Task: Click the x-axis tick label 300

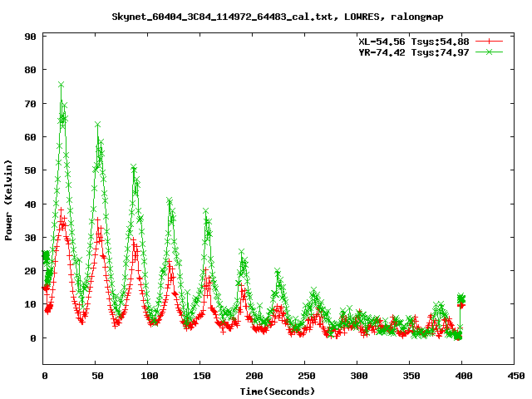Action: click(359, 376)
